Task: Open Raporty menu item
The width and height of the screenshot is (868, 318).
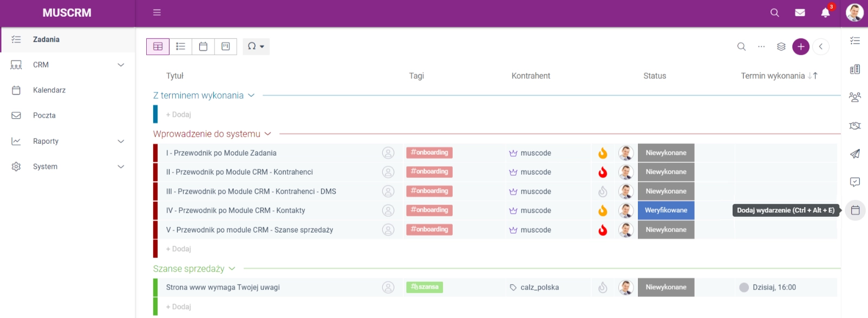Action: (x=68, y=141)
